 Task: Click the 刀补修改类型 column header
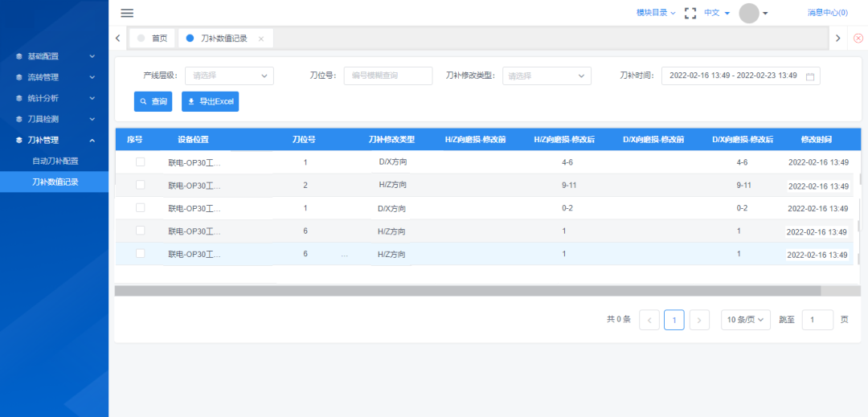391,140
